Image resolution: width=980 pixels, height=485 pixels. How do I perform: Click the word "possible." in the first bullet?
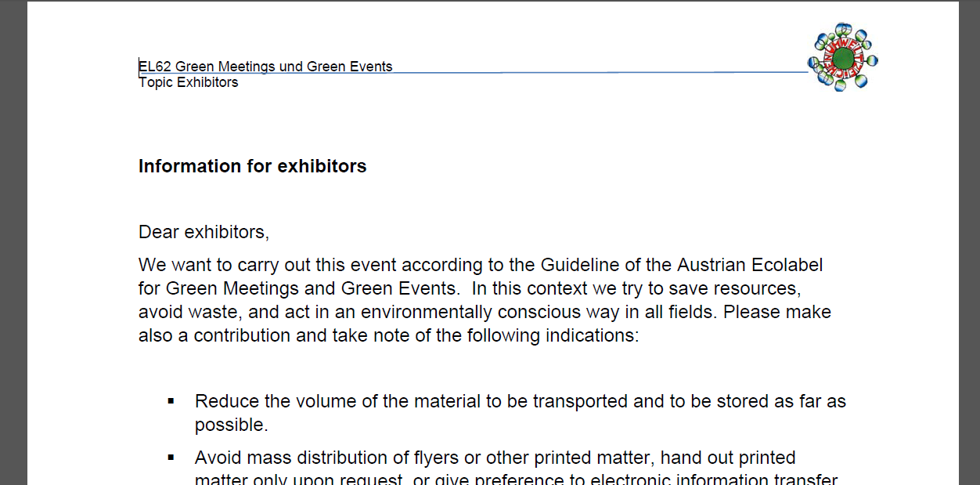[x=231, y=425]
